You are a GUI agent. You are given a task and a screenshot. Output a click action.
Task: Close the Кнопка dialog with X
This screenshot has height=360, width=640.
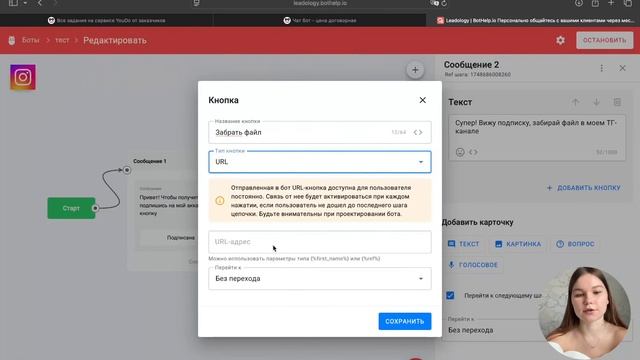422,100
